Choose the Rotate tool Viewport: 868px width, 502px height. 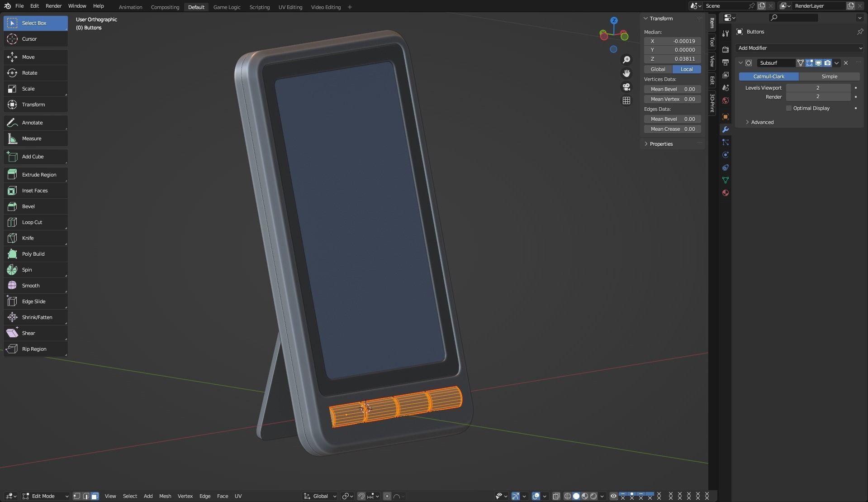(x=36, y=73)
